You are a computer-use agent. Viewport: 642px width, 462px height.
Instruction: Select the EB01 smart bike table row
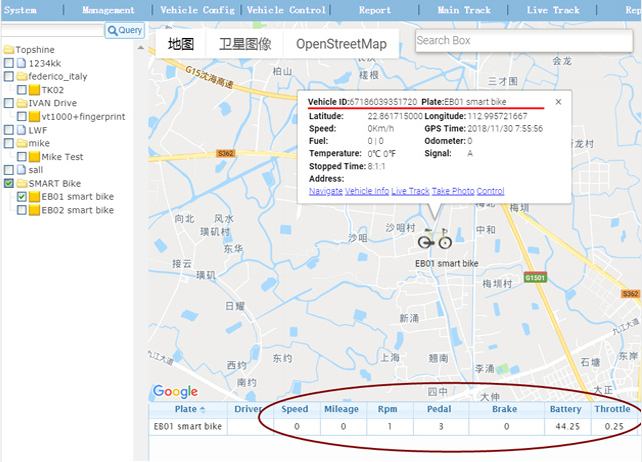tap(393, 426)
